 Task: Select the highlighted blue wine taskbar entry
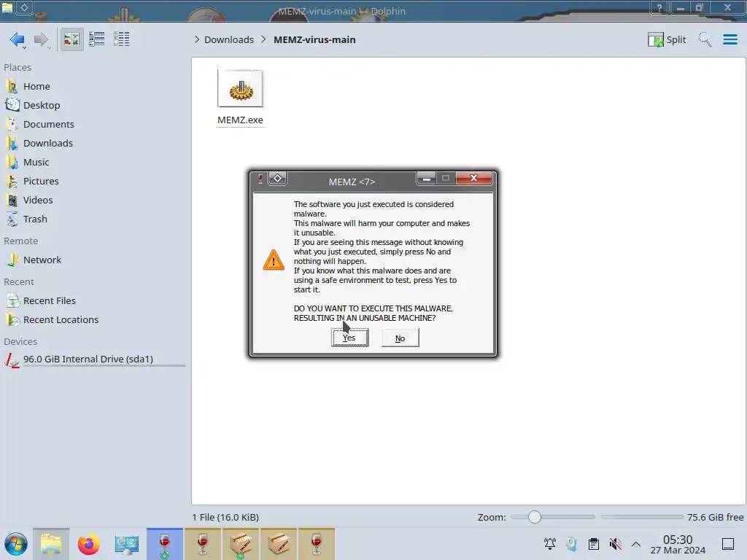click(x=164, y=544)
